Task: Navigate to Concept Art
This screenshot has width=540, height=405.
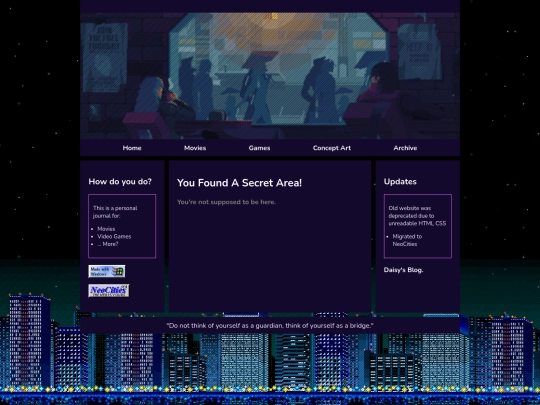Action: tap(332, 148)
